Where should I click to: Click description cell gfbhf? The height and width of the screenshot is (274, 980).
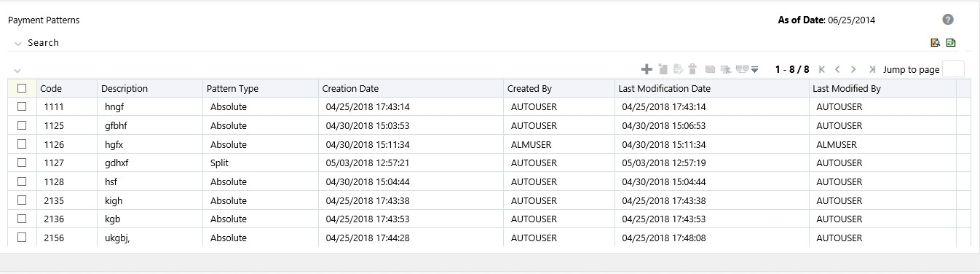[116, 125]
